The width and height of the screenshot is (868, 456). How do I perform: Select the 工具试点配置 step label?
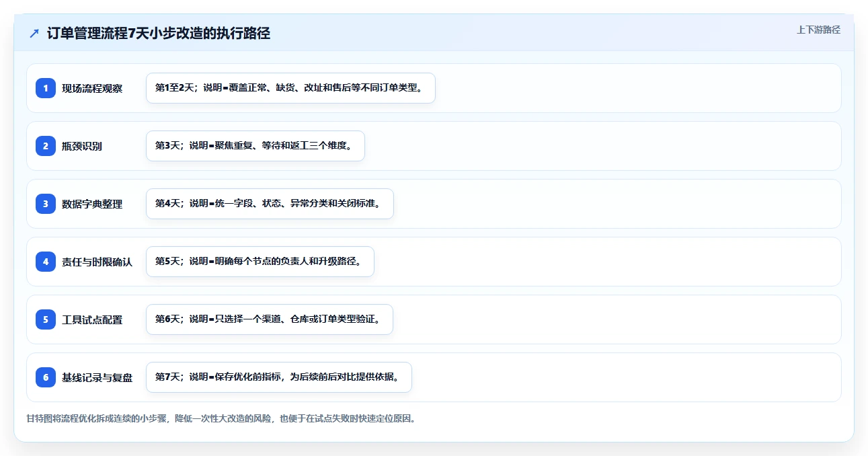pos(92,319)
